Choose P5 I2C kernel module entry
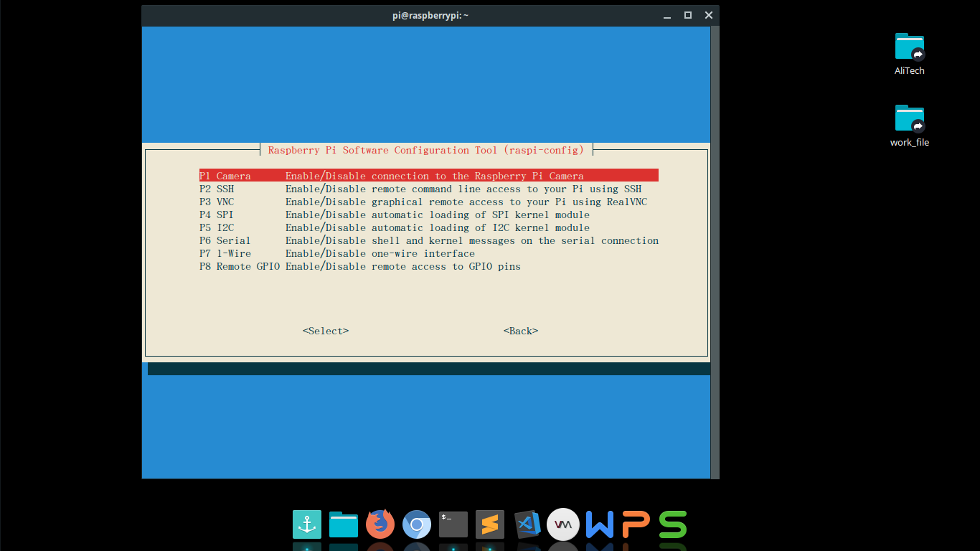Viewport: 980px width, 551px height. [x=395, y=227]
